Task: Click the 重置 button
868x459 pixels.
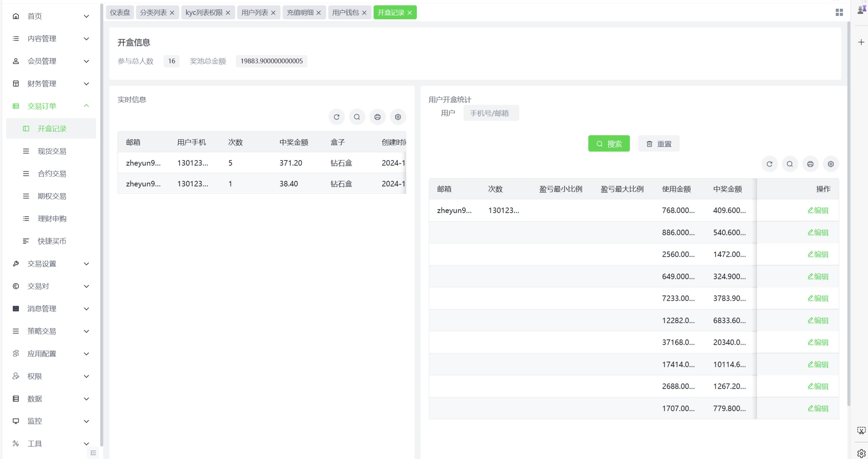Action: pyautogui.click(x=659, y=144)
